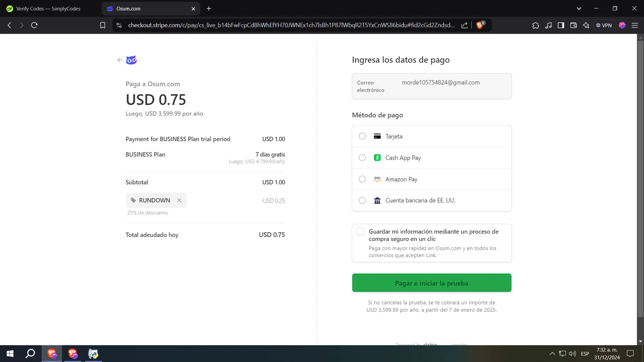Open the taskbar clock and calendar
Screen dimensions: 644x362
[x=607, y=353]
